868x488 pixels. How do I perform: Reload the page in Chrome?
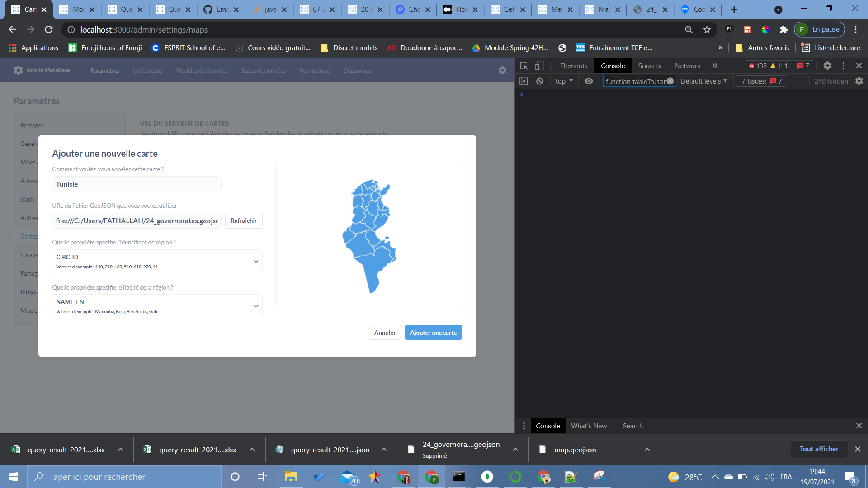[49, 30]
